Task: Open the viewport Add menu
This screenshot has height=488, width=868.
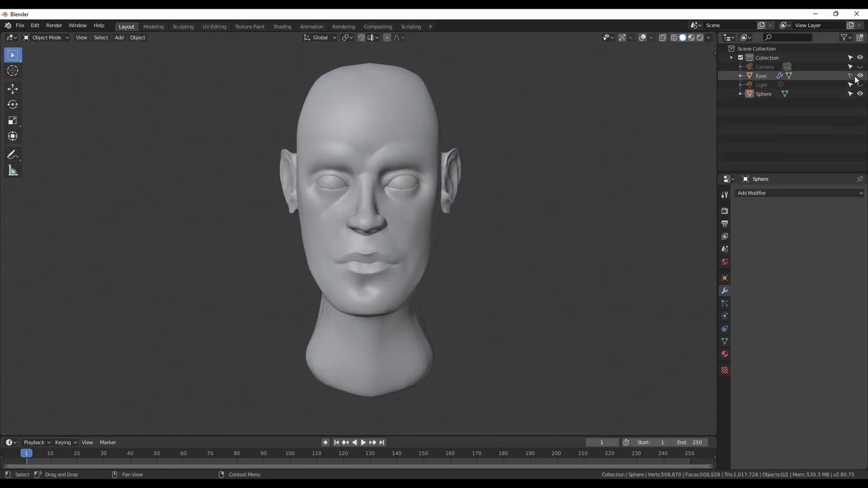Action: pyautogui.click(x=119, y=37)
